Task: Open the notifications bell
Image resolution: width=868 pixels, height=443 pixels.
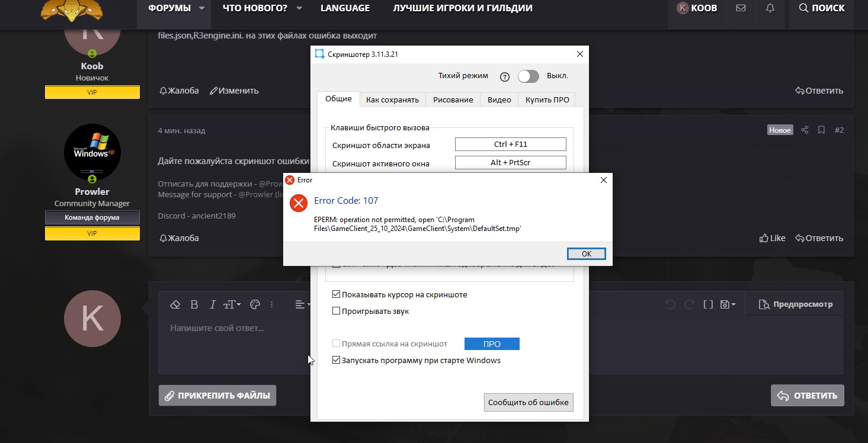Action: (x=770, y=8)
